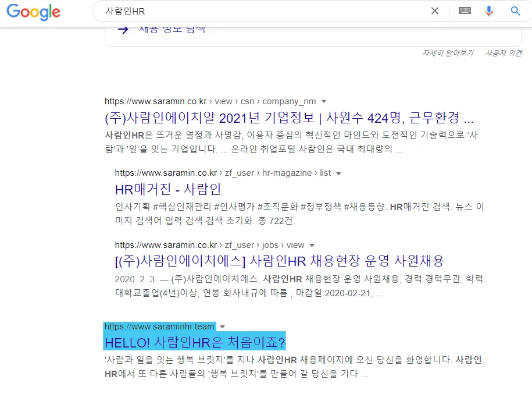Click the https://www.saraminhr.team URL text
532x394 pixels.
pyautogui.click(x=159, y=326)
